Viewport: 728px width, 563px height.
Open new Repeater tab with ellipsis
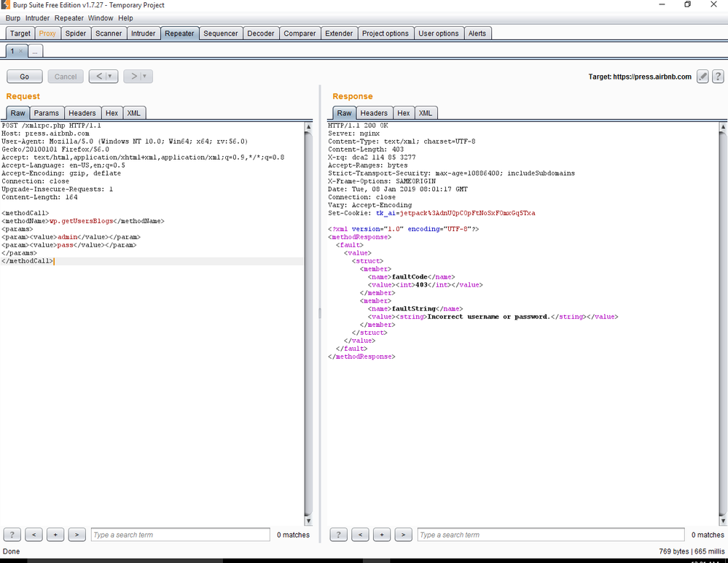point(35,51)
